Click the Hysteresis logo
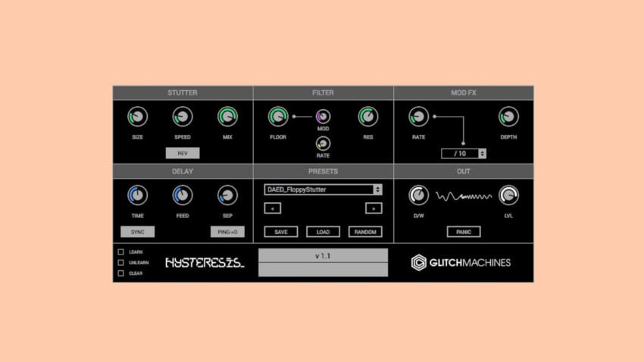This screenshot has width=644, height=362. click(x=205, y=263)
